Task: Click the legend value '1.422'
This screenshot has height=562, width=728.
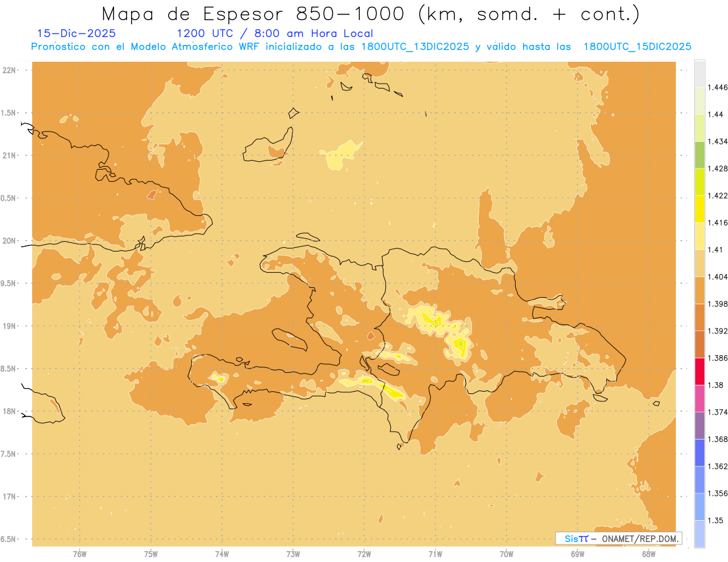Action: click(717, 195)
